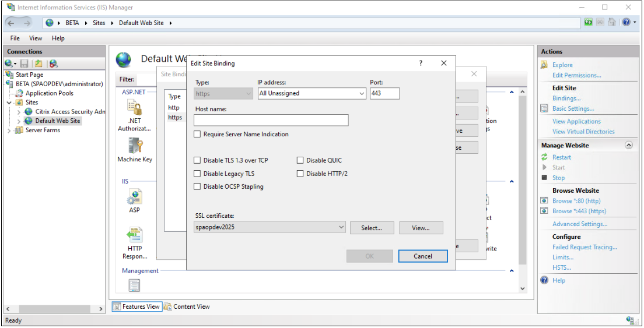Click the ASP feature icon
The width and height of the screenshot is (644, 328).
[135, 197]
